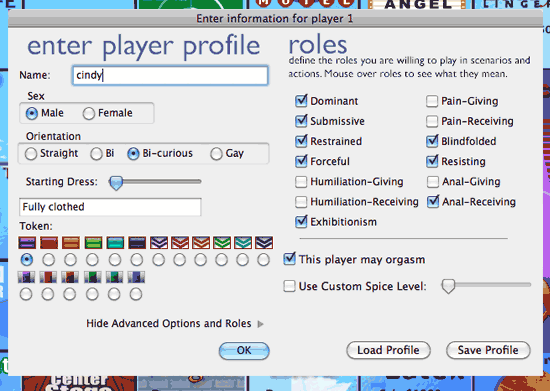Pick the teal bar token icon
Image resolution: width=550 pixels, height=391 pixels.
(115, 243)
